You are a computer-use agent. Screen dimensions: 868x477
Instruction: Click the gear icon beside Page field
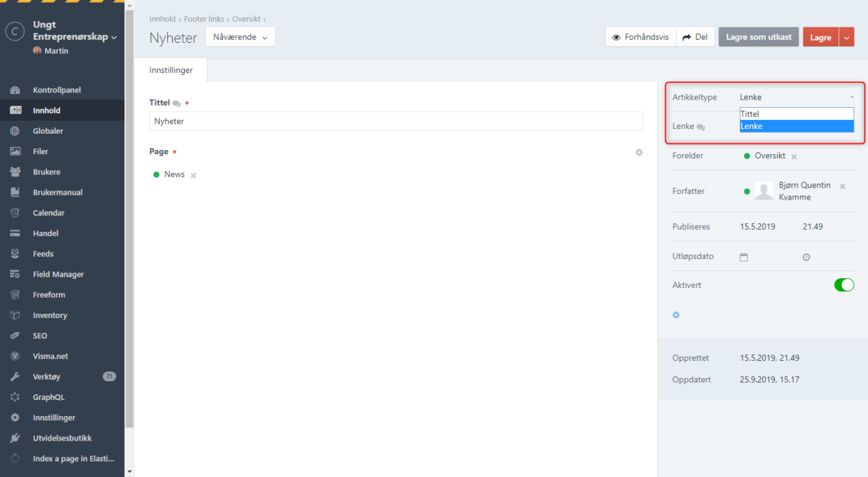coord(638,152)
